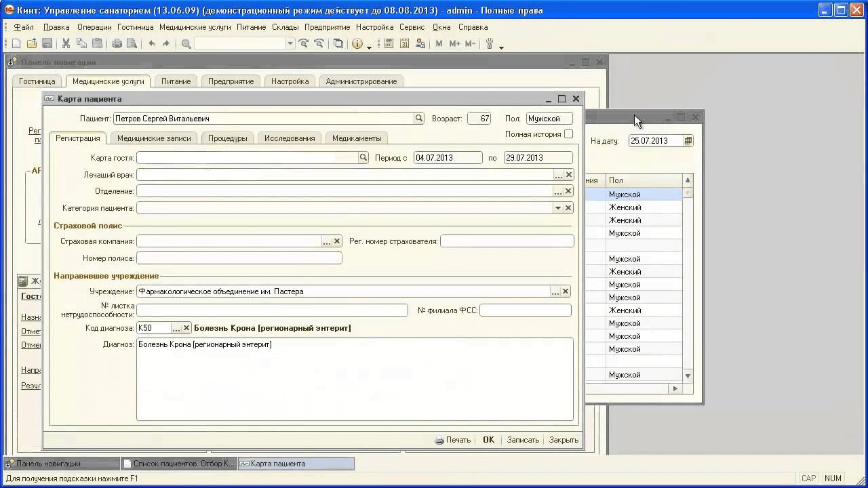
Task: Click ellipsis button for Лечащий врач
Action: coord(558,175)
